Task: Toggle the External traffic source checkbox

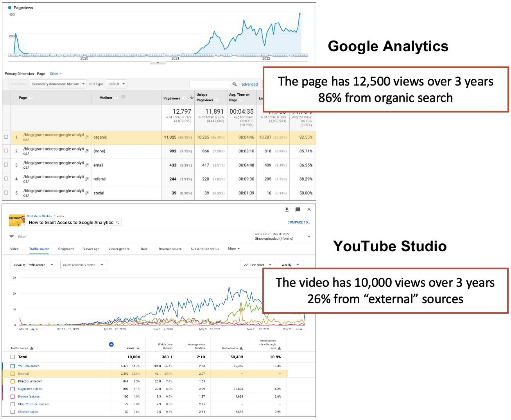Action: [13, 374]
